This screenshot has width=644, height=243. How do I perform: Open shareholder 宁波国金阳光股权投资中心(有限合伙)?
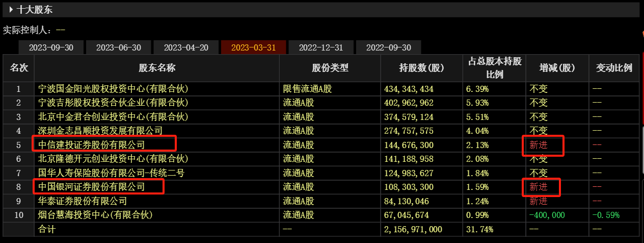point(114,89)
